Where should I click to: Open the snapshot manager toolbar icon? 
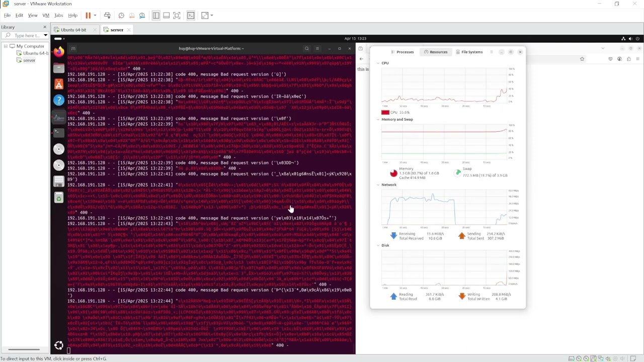142,16
